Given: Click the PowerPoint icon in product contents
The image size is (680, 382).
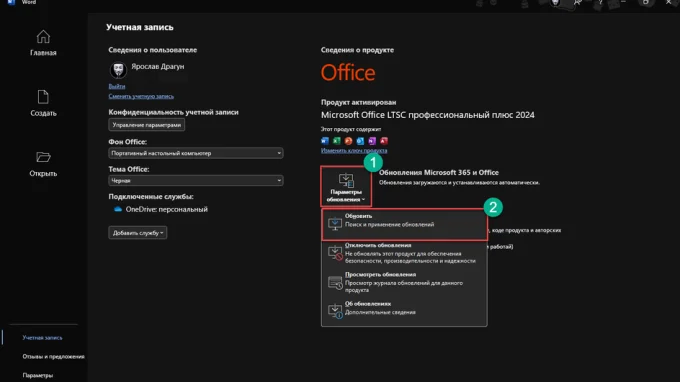Looking at the screenshot, I should point(348,140).
